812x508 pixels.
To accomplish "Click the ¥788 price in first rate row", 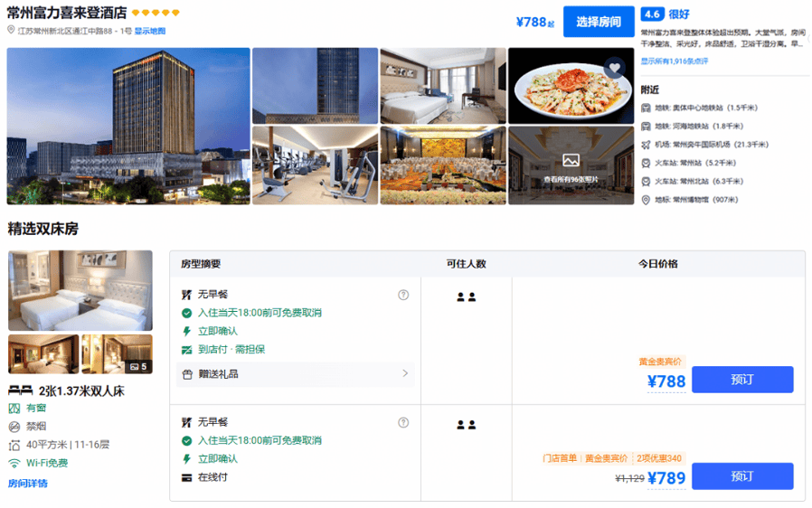I will (666, 381).
